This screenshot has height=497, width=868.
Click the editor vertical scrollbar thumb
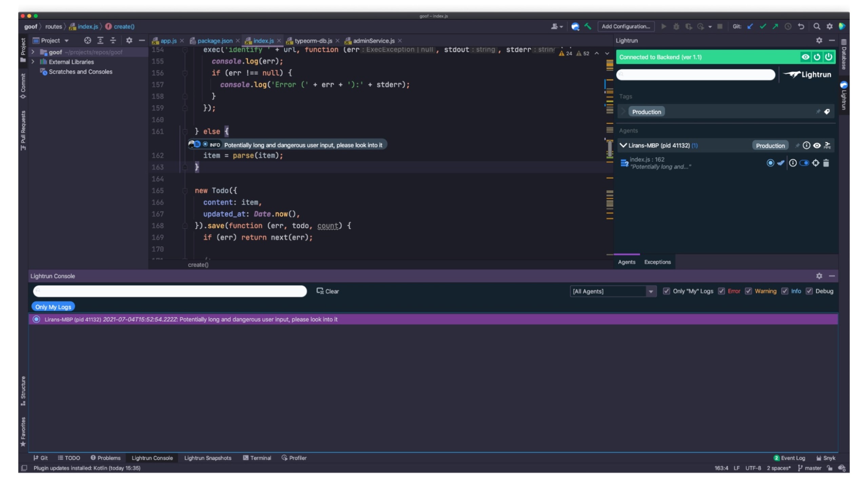[610, 149]
